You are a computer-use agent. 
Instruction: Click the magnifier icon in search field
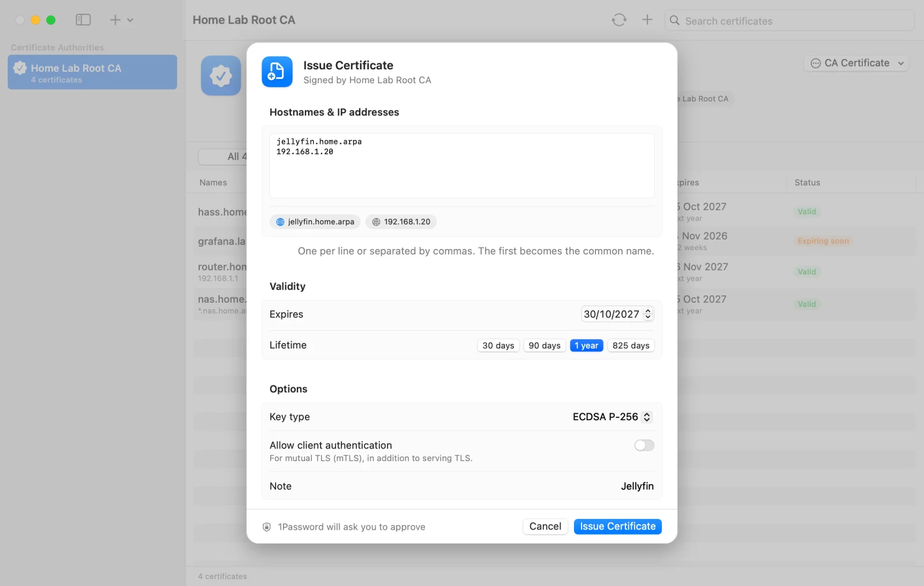[x=675, y=21]
